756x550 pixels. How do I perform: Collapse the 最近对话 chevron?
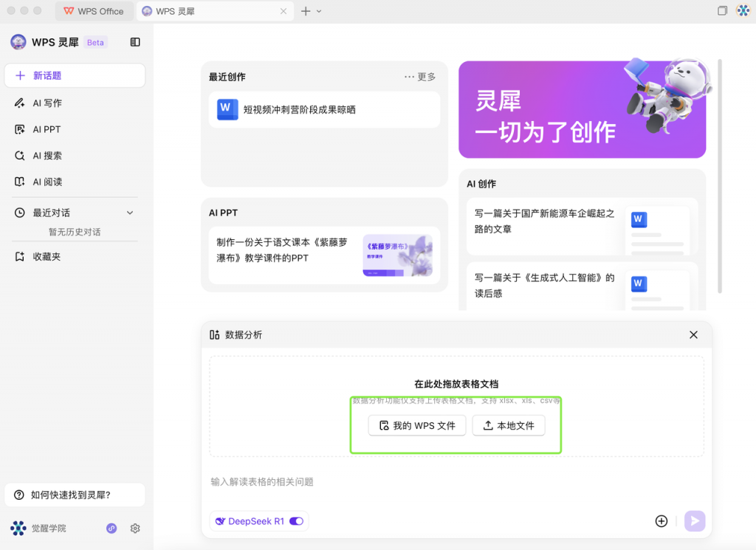coord(130,213)
